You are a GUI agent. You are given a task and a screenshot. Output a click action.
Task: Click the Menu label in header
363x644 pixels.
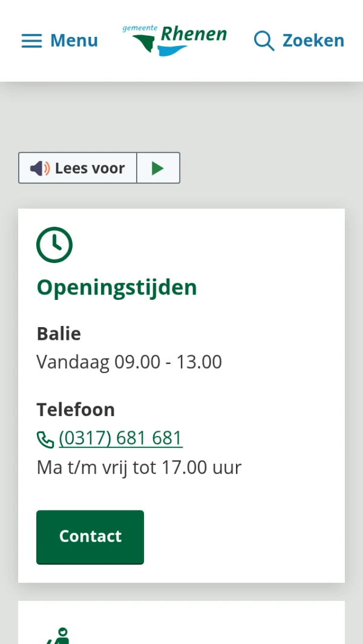74,41
